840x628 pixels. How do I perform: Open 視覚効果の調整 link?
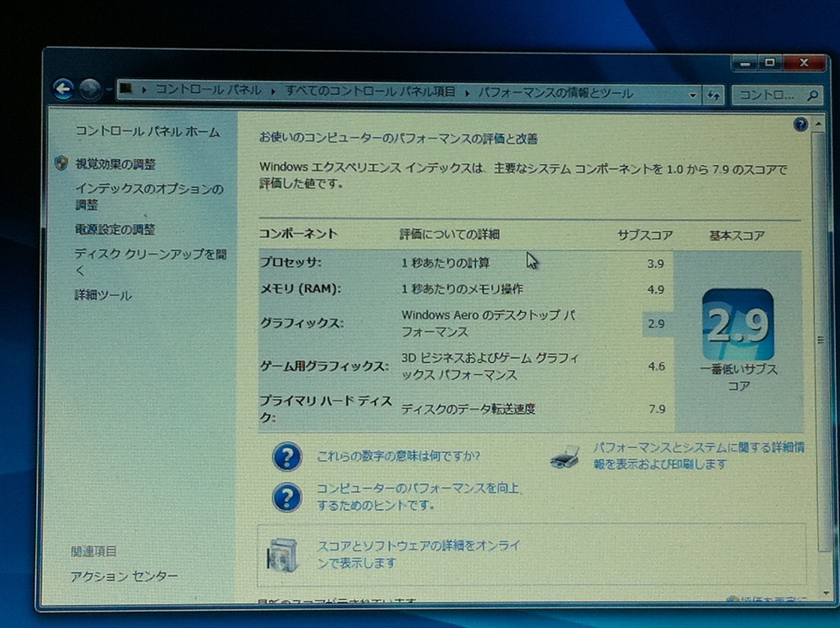tap(115, 164)
